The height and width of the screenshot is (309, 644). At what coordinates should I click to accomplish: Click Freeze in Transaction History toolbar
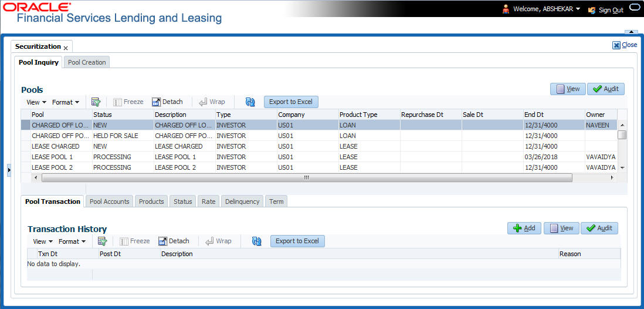[135, 241]
